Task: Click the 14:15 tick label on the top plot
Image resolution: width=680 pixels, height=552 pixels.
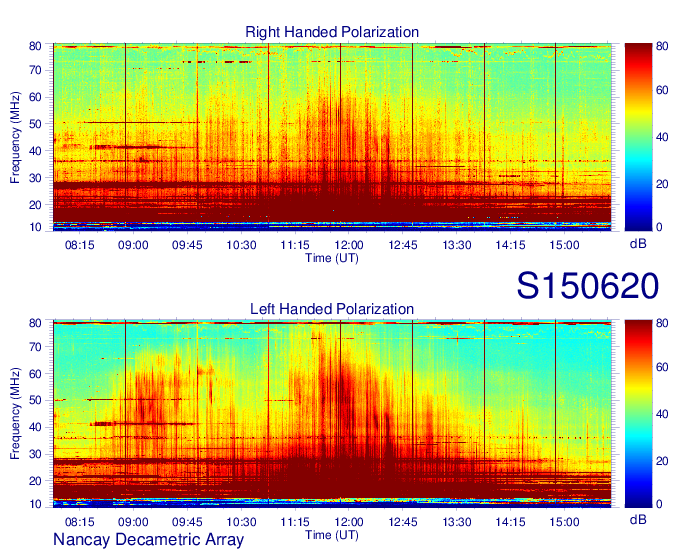Action: 510,245
